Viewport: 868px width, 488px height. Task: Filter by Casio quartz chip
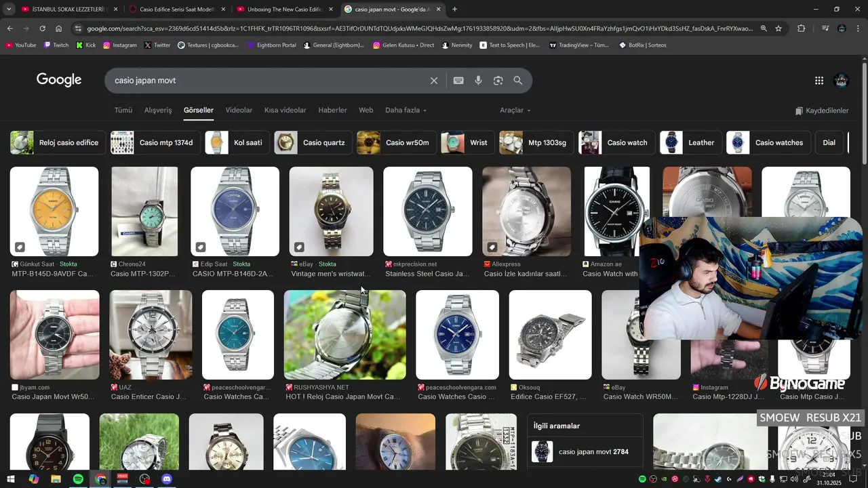pos(313,143)
